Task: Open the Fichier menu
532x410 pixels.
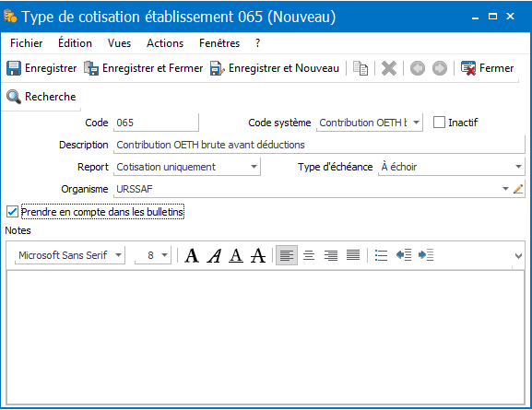Action: [27, 43]
